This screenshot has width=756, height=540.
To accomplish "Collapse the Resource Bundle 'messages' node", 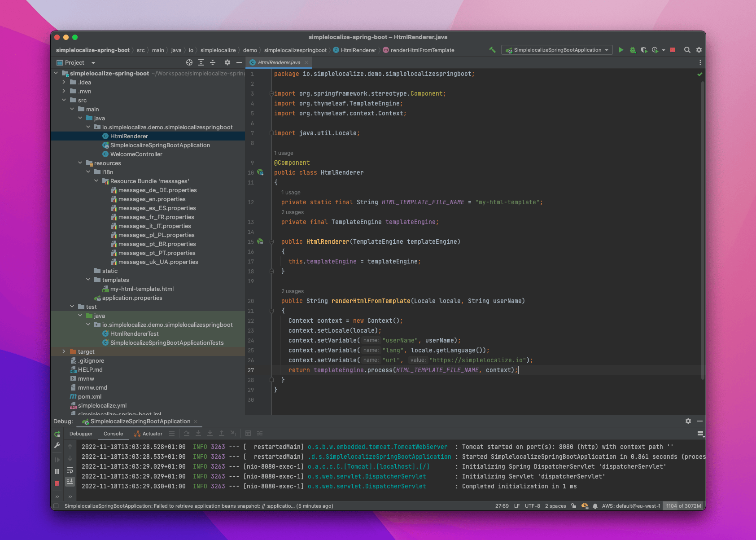I will pos(96,181).
